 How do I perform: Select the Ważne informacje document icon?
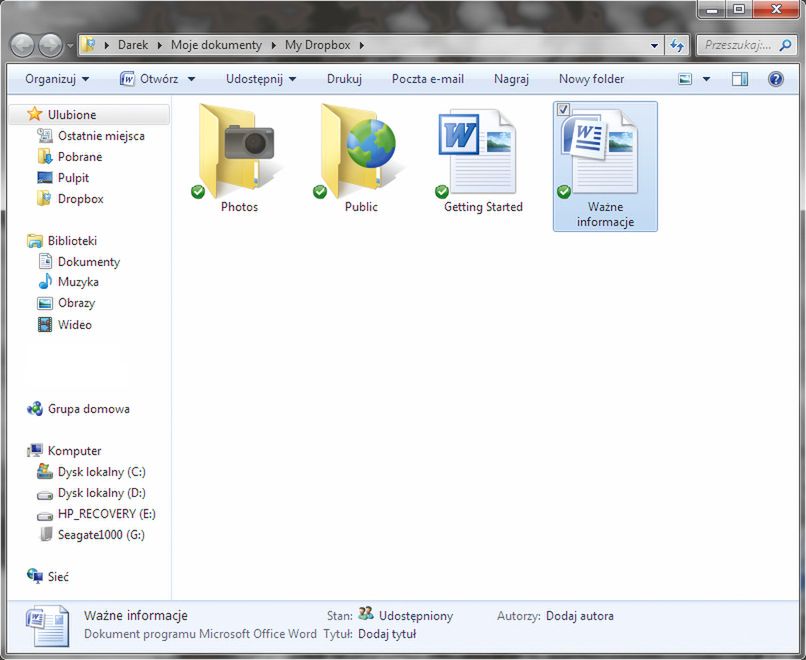click(x=598, y=153)
